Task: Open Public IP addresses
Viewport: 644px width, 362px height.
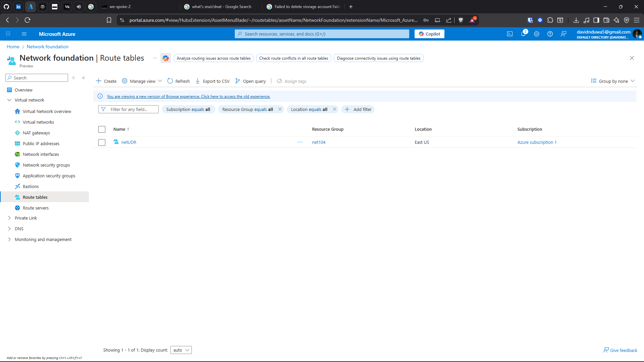Action: tap(41, 143)
